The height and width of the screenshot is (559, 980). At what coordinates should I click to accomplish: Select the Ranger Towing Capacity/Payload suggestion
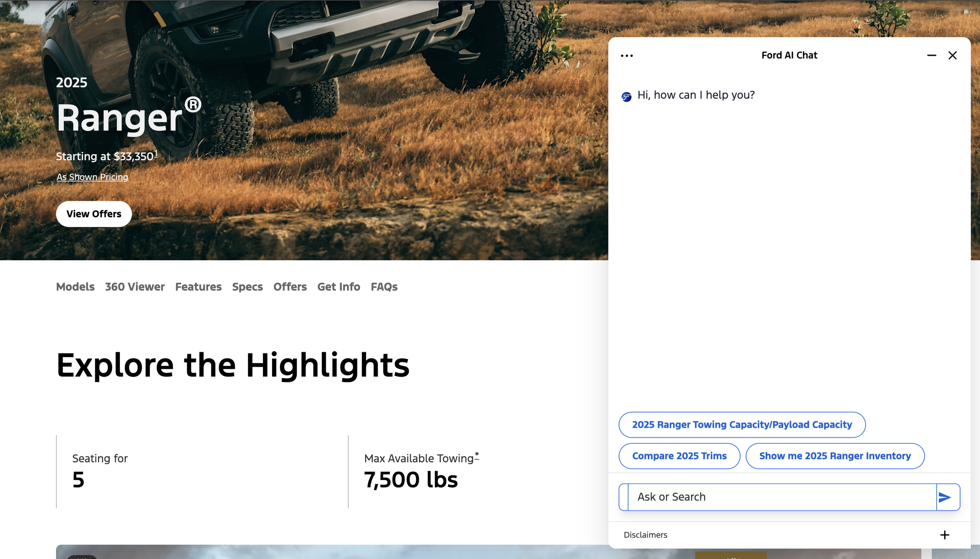[742, 425]
